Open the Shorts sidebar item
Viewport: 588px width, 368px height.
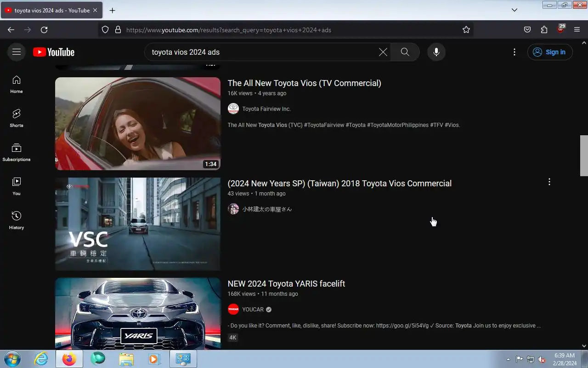pos(17,119)
